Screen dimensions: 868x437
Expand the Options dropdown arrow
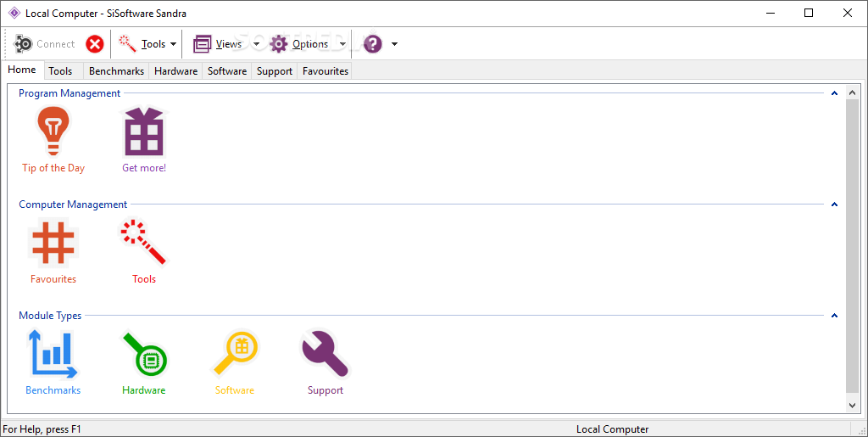pos(342,44)
